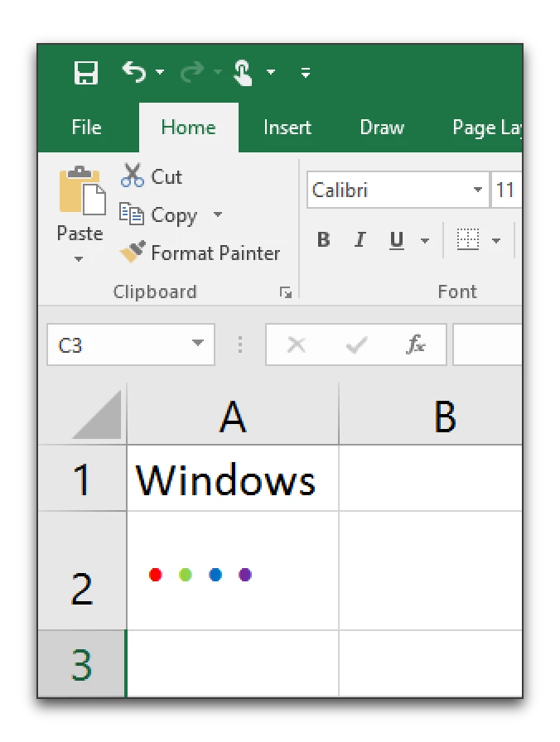Viewport: 560px width, 742px height.
Task: Open the Undo history dropdown arrow
Action: pyautogui.click(x=160, y=72)
